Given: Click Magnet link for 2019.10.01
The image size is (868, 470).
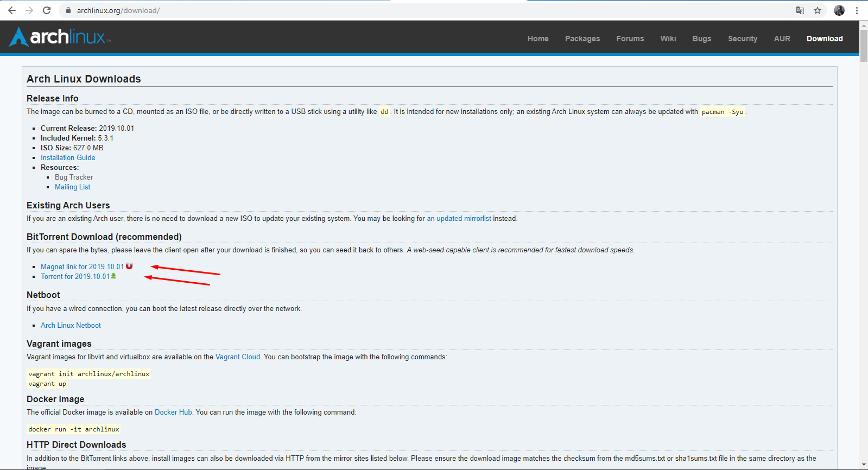Looking at the screenshot, I should 83,266.
